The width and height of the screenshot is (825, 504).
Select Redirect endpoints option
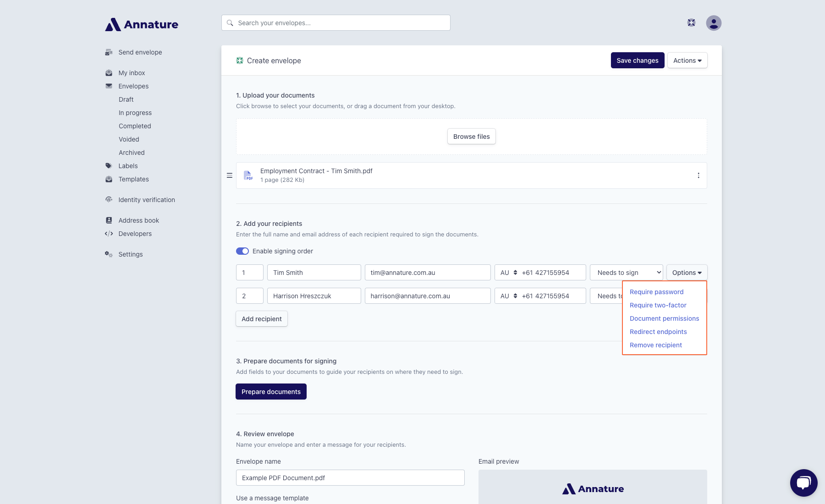(x=658, y=332)
